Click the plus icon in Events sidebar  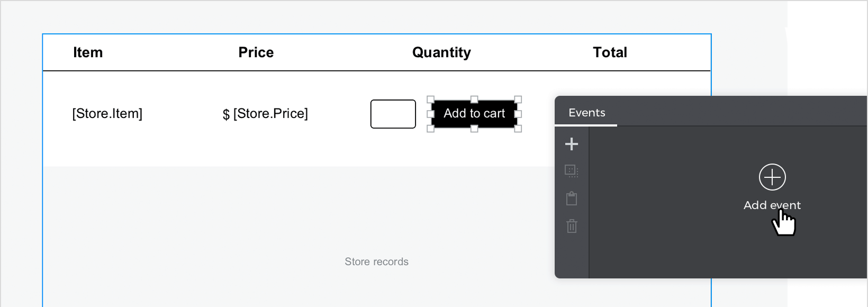tap(572, 144)
